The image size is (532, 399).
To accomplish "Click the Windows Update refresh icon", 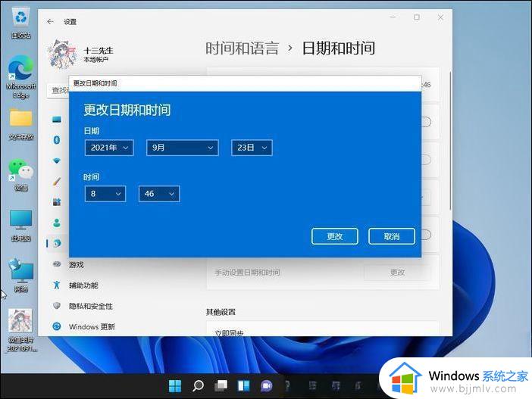I will (57, 326).
